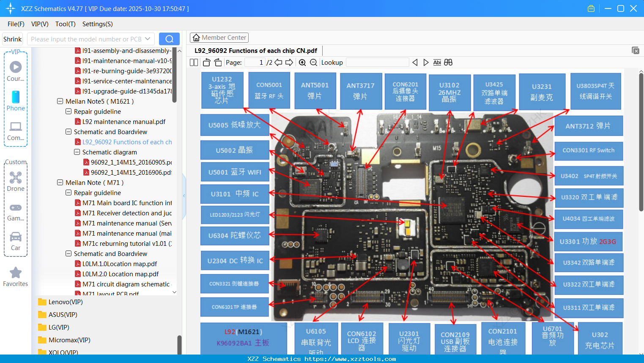Image resolution: width=644 pixels, height=363 pixels.
Task: Select the Drone category in the sidebar
Action: pyautogui.click(x=16, y=182)
